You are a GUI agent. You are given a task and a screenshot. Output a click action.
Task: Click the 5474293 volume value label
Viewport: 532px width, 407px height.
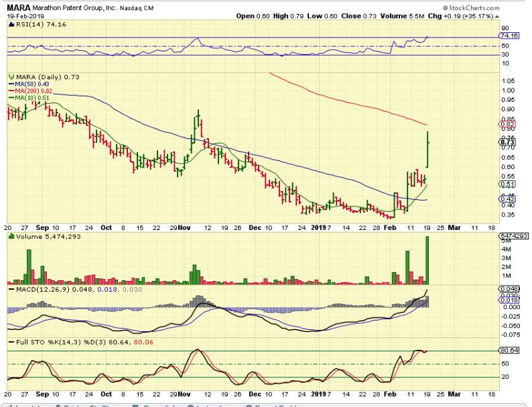(513, 235)
